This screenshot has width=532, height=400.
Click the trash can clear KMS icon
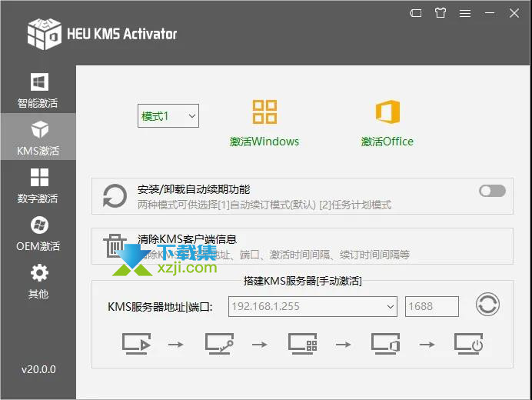click(115, 245)
